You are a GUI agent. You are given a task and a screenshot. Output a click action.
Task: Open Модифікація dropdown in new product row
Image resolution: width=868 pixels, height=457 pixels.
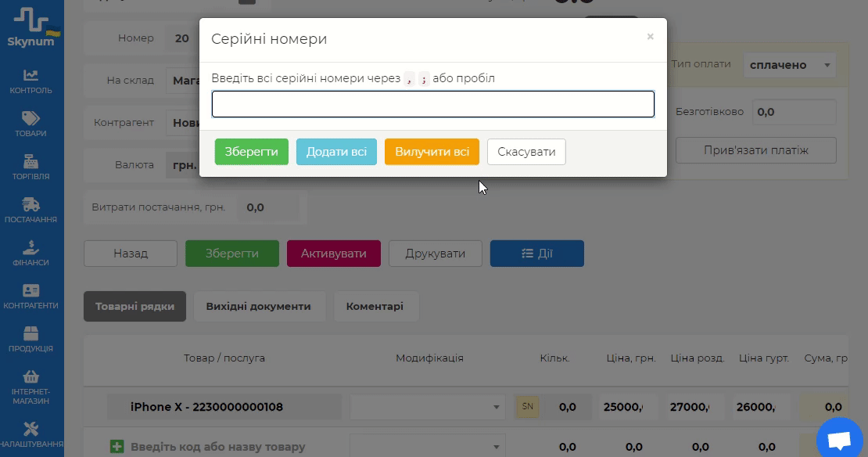[427, 447]
